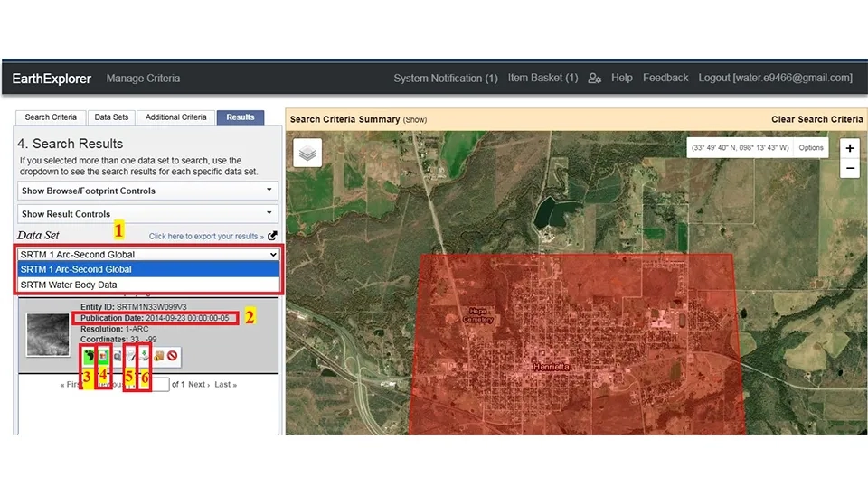The image size is (868, 495).
Task: Zoom in on the map
Action: (850, 148)
